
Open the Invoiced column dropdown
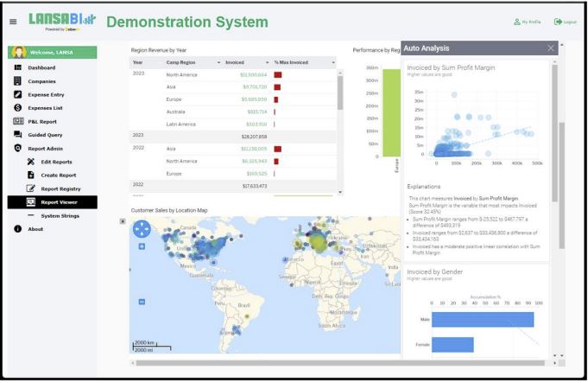point(267,62)
